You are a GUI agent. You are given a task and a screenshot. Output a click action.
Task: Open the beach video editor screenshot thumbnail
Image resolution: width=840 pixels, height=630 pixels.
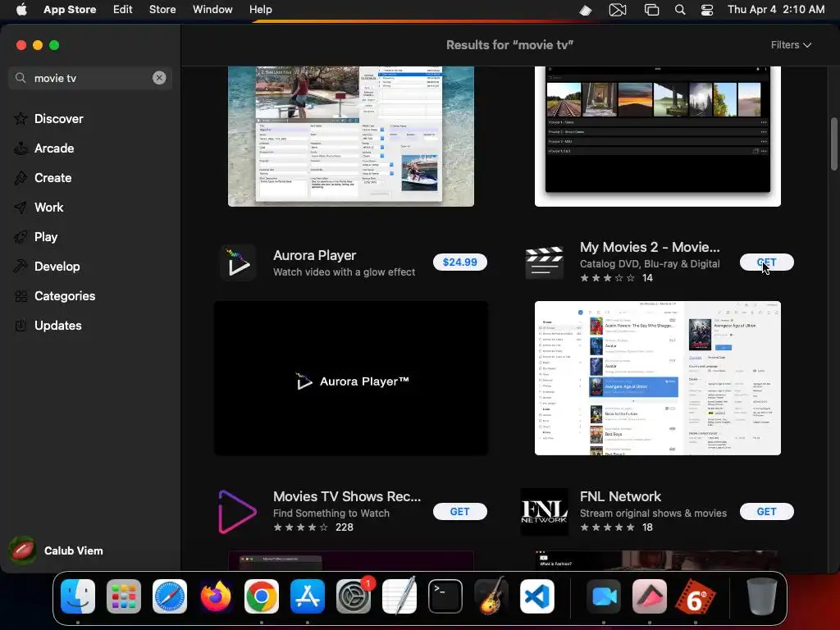(351, 136)
